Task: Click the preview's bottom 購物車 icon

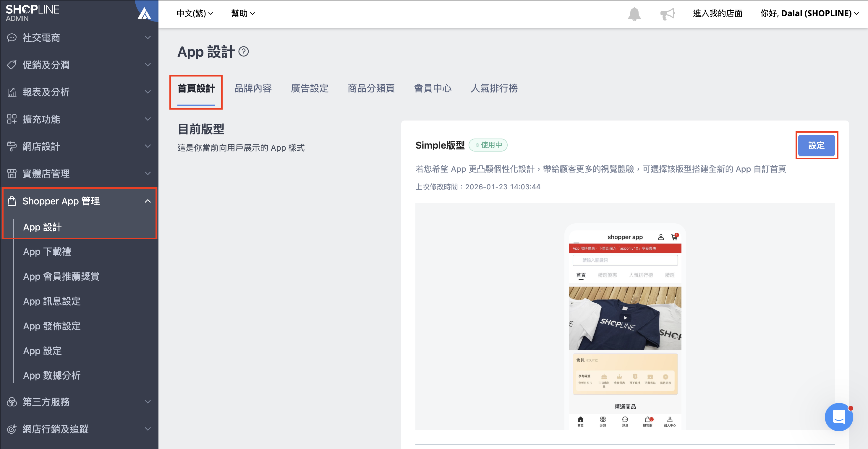Action: [x=648, y=422]
